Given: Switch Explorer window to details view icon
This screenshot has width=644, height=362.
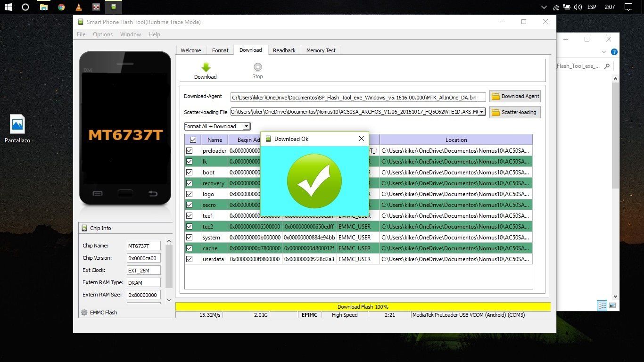Looking at the screenshot, I should tap(602, 305).
